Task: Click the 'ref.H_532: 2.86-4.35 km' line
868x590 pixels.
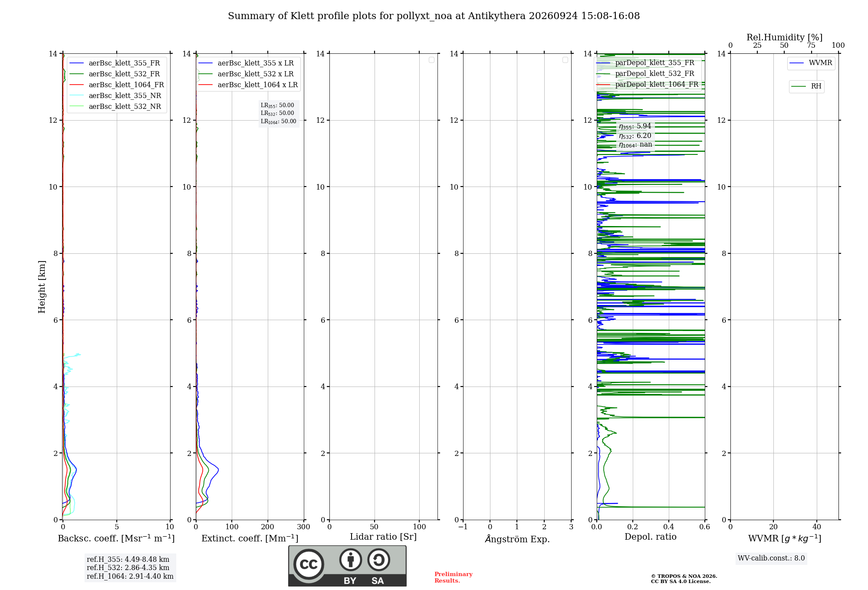Action: tap(128, 568)
